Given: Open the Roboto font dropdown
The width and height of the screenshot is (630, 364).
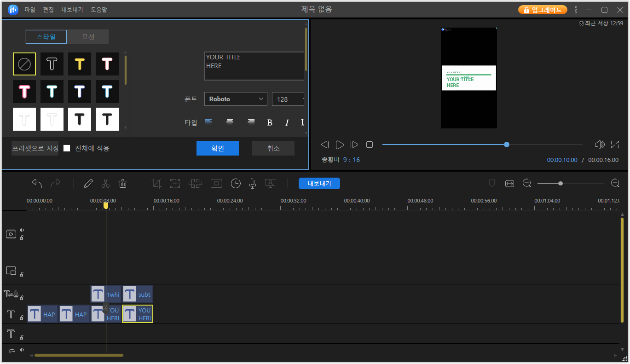Looking at the screenshot, I should 236,99.
